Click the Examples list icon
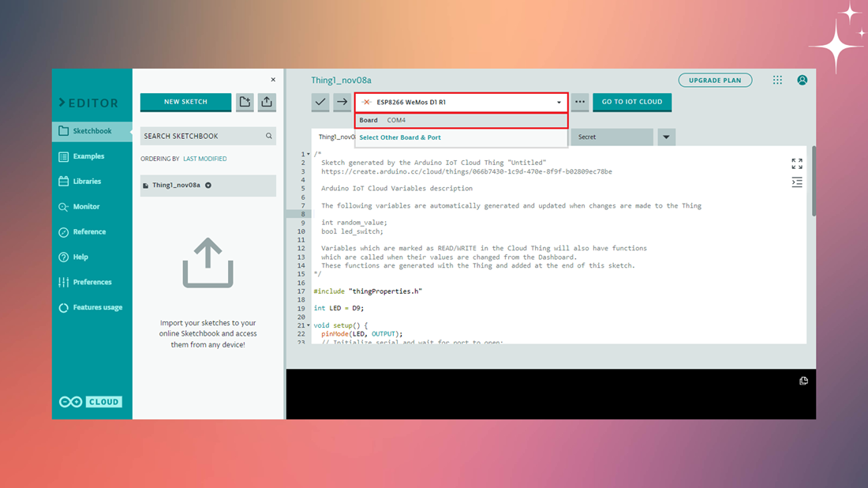The image size is (868, 488). pyautogui.click(x=64, y=157)
